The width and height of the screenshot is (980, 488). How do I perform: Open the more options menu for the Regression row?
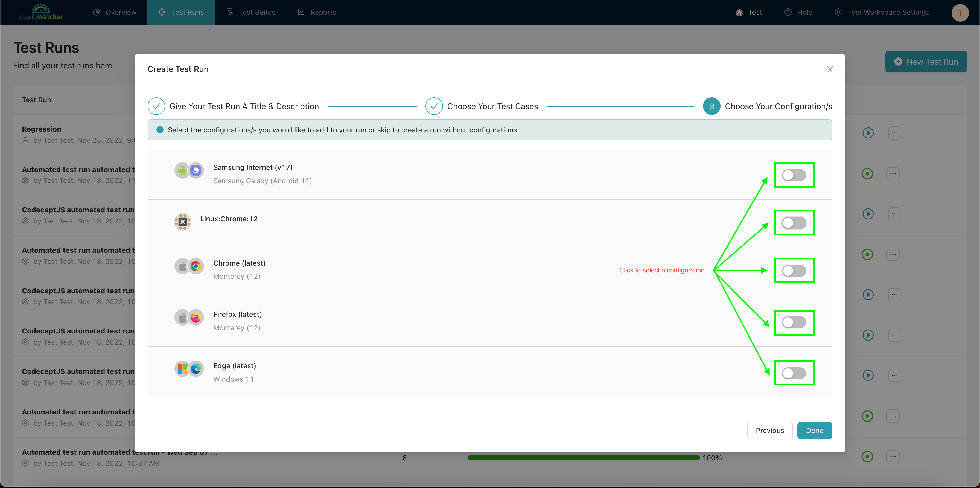click(894, 133)
